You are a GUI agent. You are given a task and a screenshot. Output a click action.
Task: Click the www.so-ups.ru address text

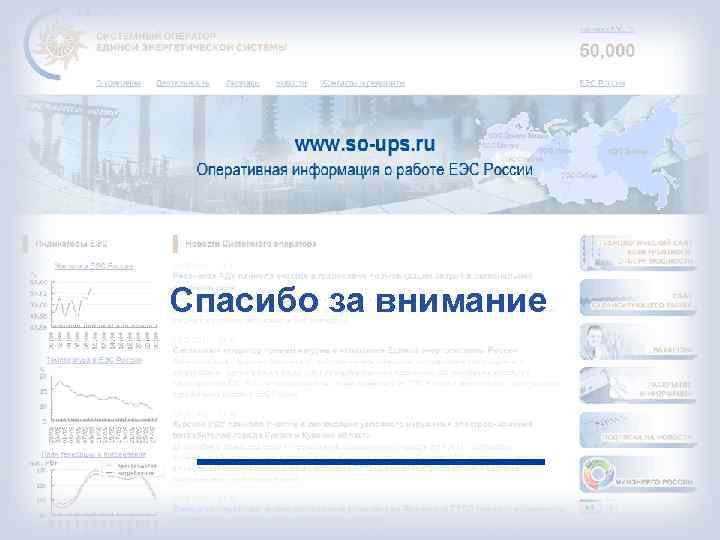pos(365,144)
